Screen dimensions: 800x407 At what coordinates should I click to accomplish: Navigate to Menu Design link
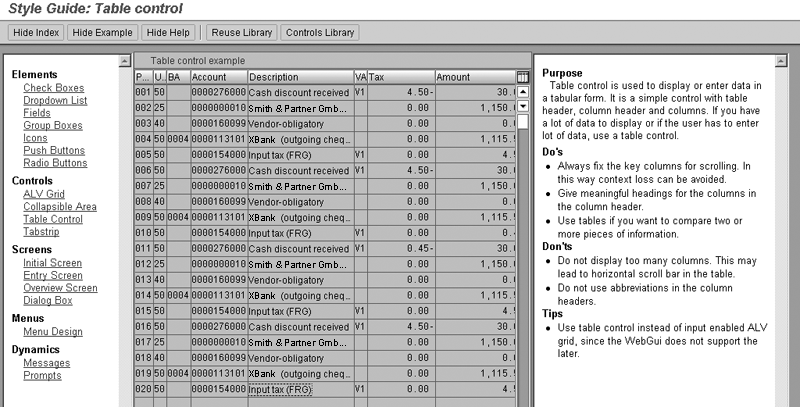(54, 331)
